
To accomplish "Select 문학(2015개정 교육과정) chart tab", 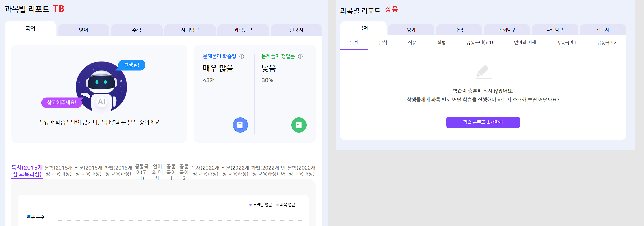I will click(x=59, y=171).
